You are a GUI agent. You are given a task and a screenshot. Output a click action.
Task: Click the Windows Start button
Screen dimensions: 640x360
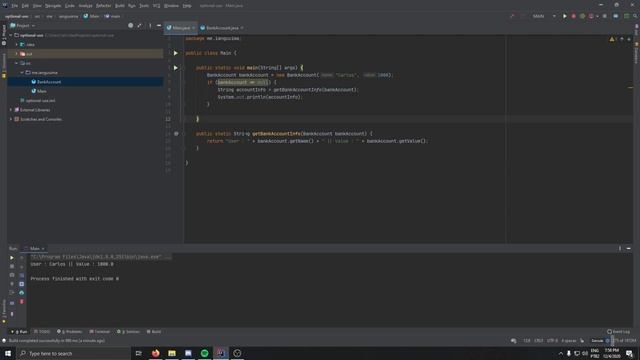click(x=8, y=353)
